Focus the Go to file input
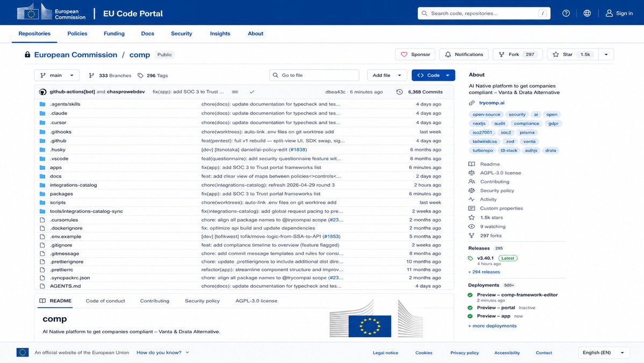The width and height of the screenshot is (644, 363). click(x=314, y=75)
